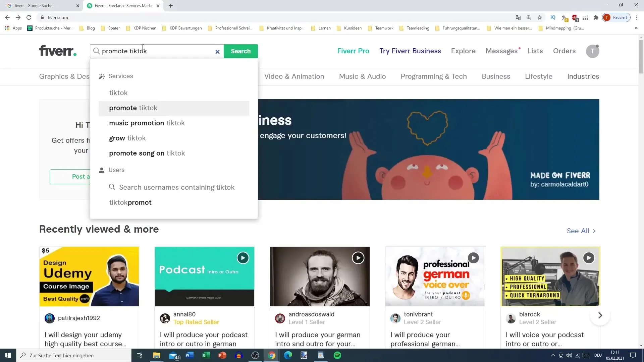Image resolution: width=644 pixels, height=362 pixels.
Task: Click the Made on Fiverr banner
Action: click(429, 149)
